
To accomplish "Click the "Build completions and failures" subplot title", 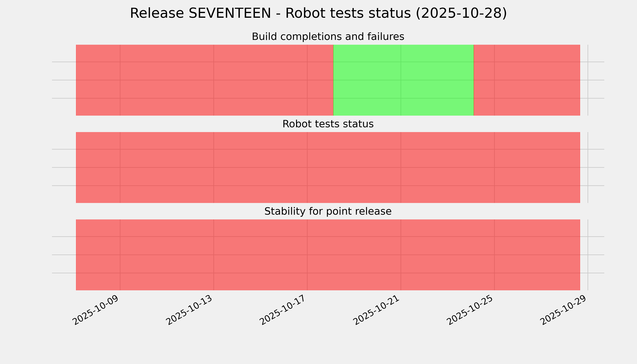I will 328,37.
